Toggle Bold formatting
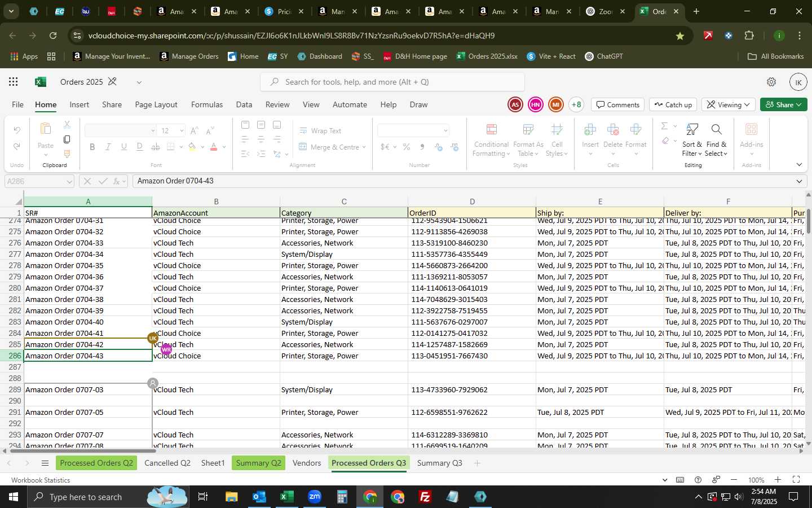The height and width of the screenshot is (508, 812). [x=92, y=147]
